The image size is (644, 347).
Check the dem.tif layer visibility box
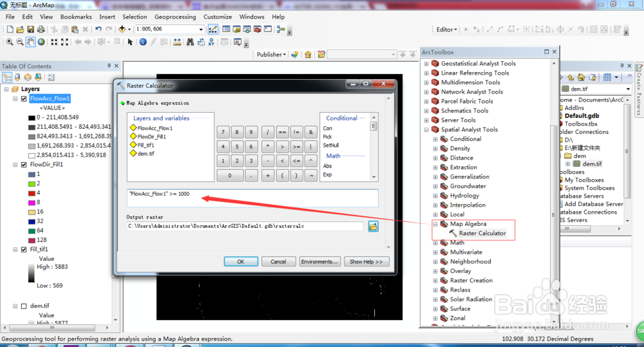(24, 306)
